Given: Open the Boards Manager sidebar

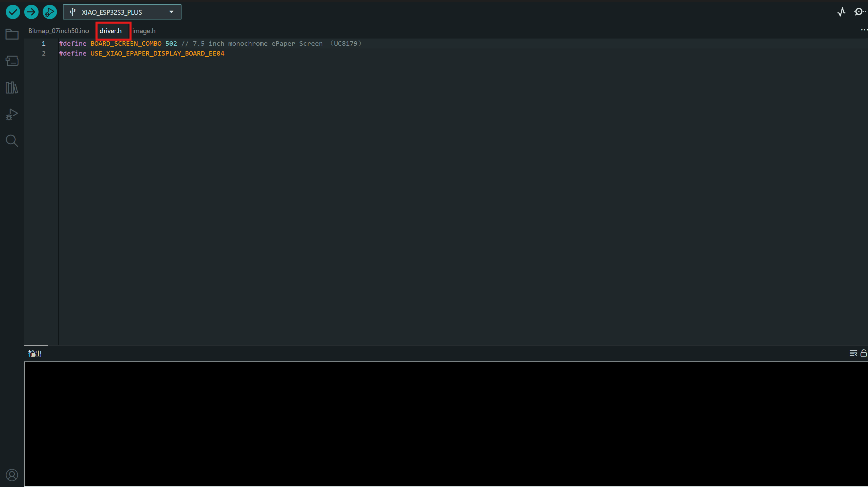Looking at the screenshot, I should tap(12, 61).
